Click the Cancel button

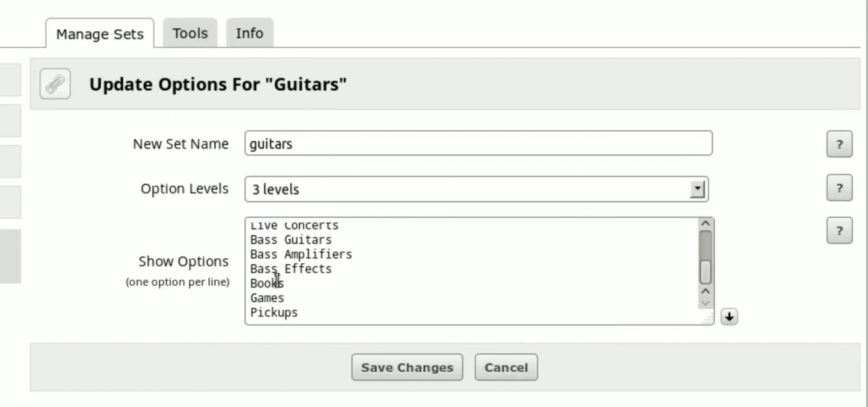(x=506, y=368)
